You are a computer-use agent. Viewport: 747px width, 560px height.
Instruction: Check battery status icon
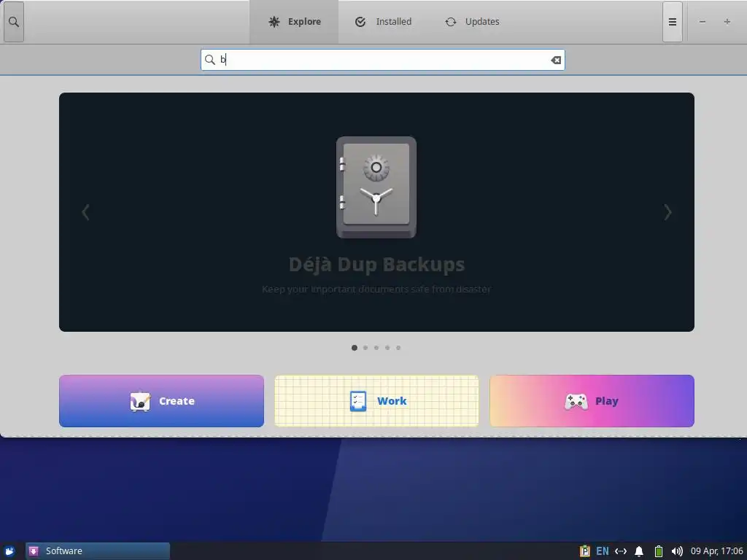tap(659, 551)
